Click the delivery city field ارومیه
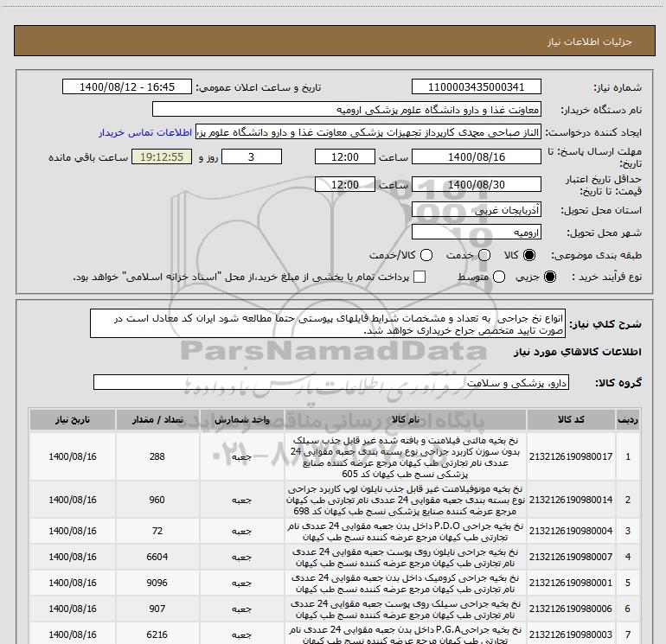The width and height of the screenshot is (666, 644). pos(477,233)
